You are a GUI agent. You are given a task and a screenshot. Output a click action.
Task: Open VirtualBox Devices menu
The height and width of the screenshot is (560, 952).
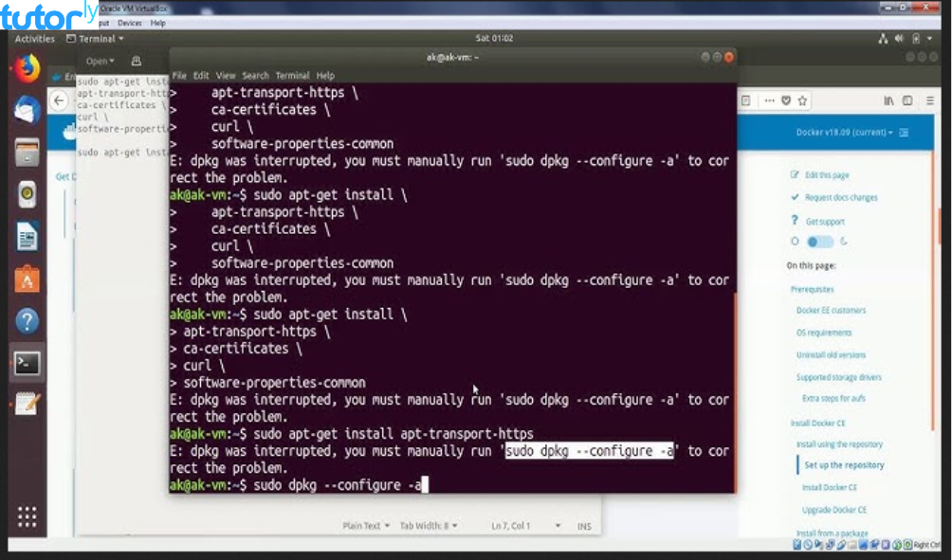[x=129, y=23]
